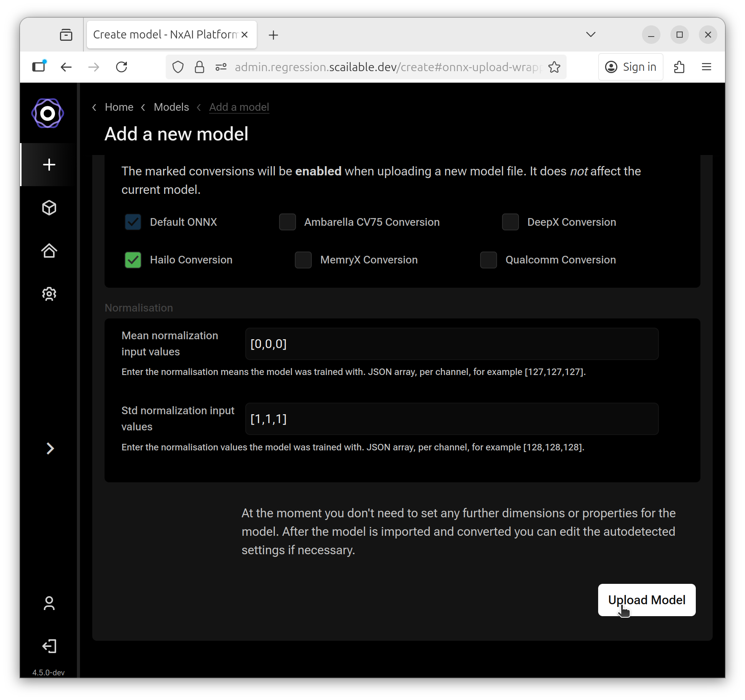Viewport: 745px width, 700px height.
Task: Go to home via sidebar house icon
Action: 49,251
